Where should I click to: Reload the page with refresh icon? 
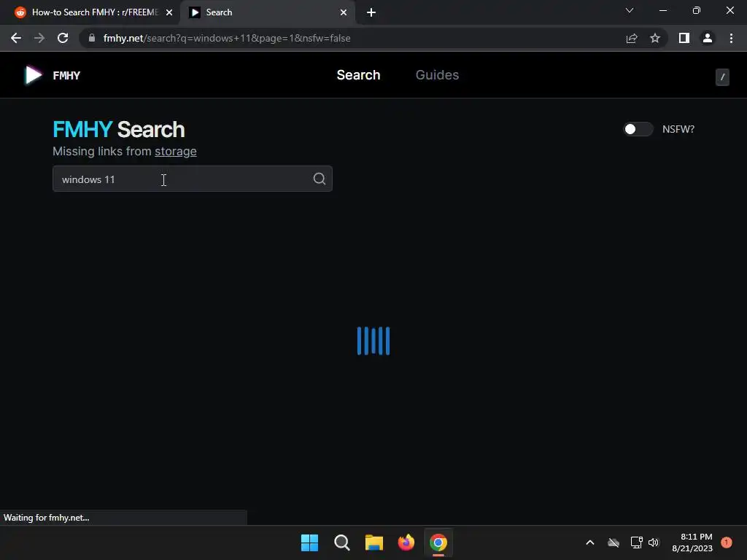coord(63,38)
